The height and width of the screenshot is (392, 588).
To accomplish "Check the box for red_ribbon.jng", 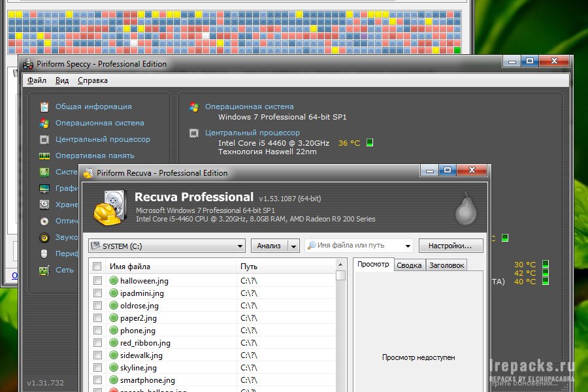I will (97, 343).
